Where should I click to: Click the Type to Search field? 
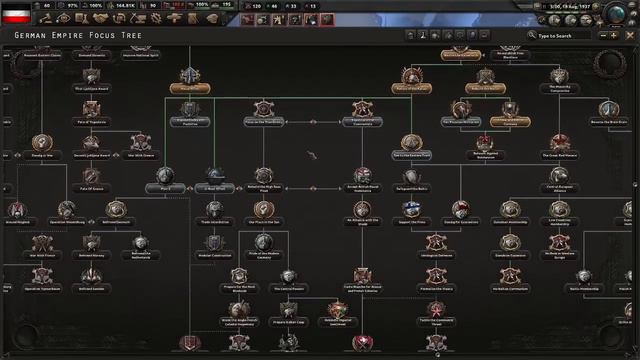560,36
